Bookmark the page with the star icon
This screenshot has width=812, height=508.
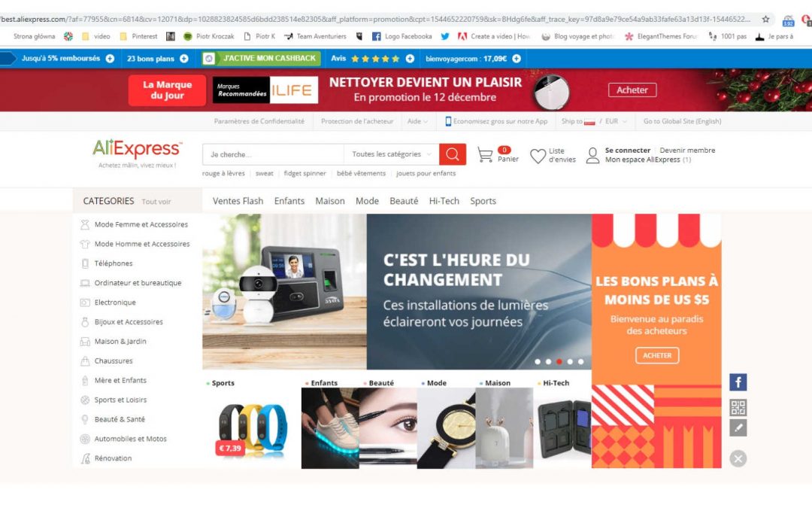pos(765,19)
